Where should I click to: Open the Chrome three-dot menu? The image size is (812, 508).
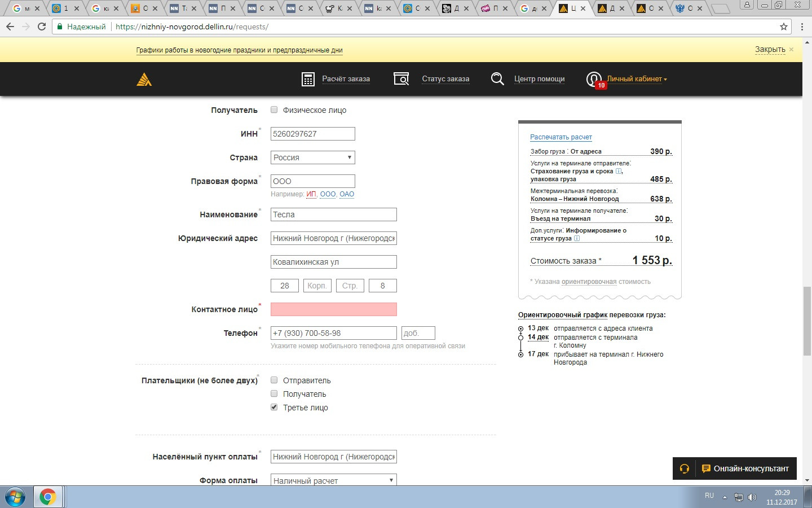click(x=802, y=27)
